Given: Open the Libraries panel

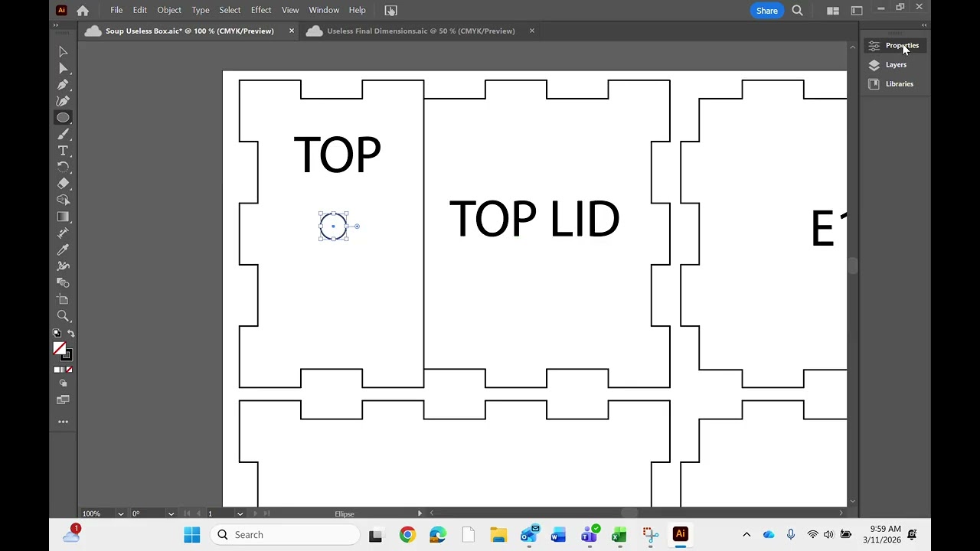Looking at the screenshot, I should pos(893,84).
